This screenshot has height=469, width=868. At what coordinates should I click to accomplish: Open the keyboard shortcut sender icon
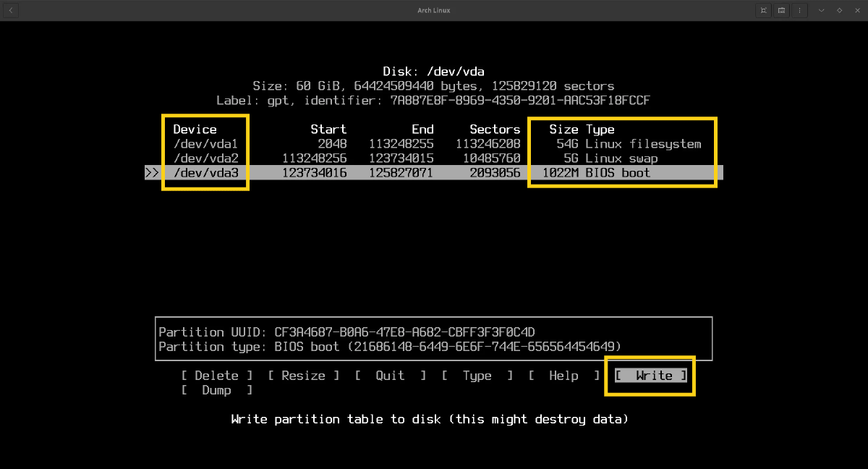click(x=782, y=10)
